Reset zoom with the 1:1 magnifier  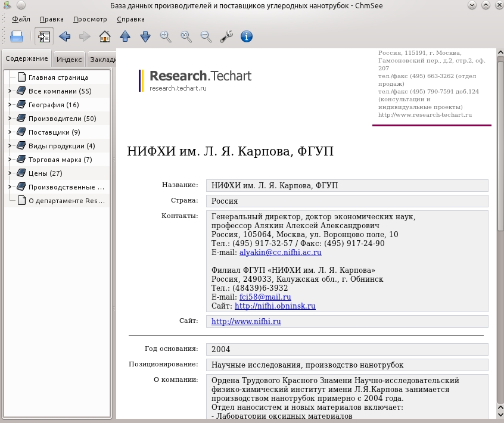186,36
